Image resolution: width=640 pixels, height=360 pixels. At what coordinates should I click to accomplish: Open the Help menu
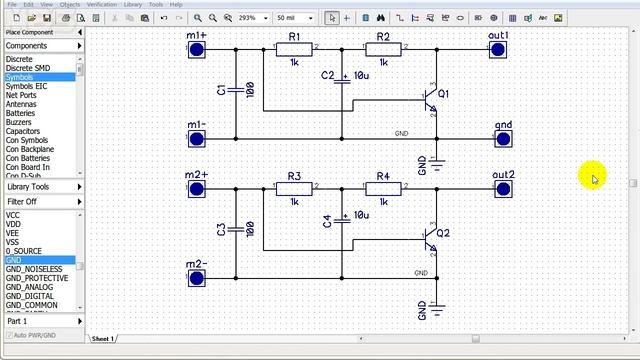pos(176,4)
